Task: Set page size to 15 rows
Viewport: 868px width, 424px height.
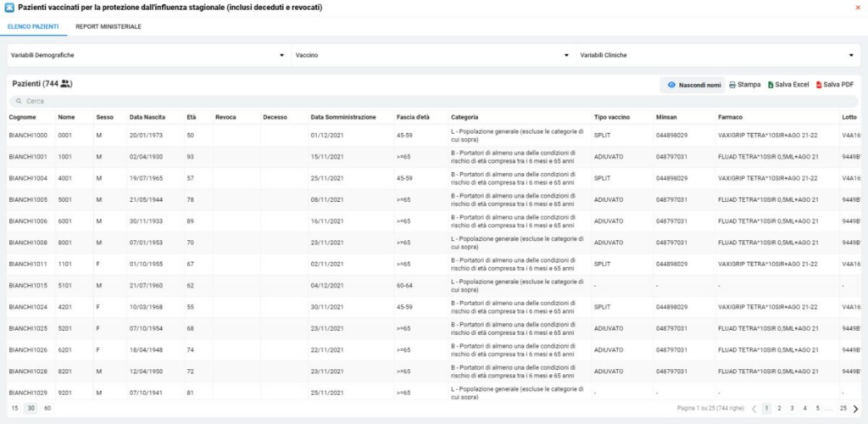Action: pyautogui.click(x=14, y=409)
